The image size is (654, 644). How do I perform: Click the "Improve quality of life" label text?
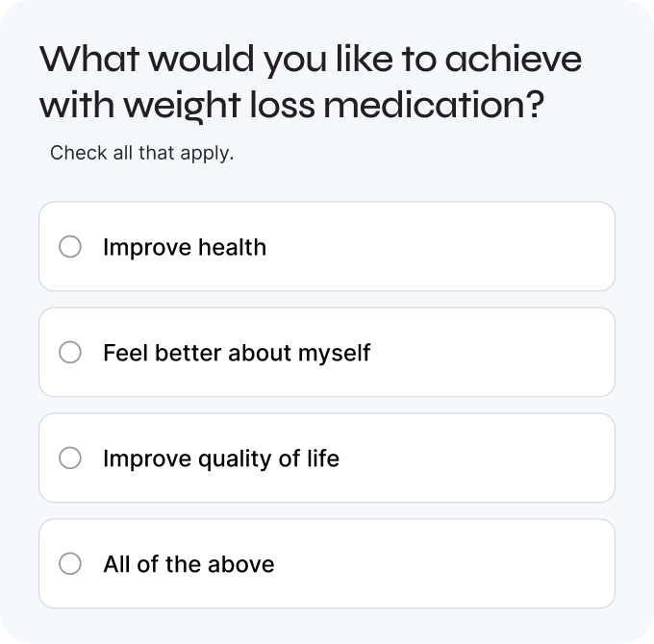[221, 458]
